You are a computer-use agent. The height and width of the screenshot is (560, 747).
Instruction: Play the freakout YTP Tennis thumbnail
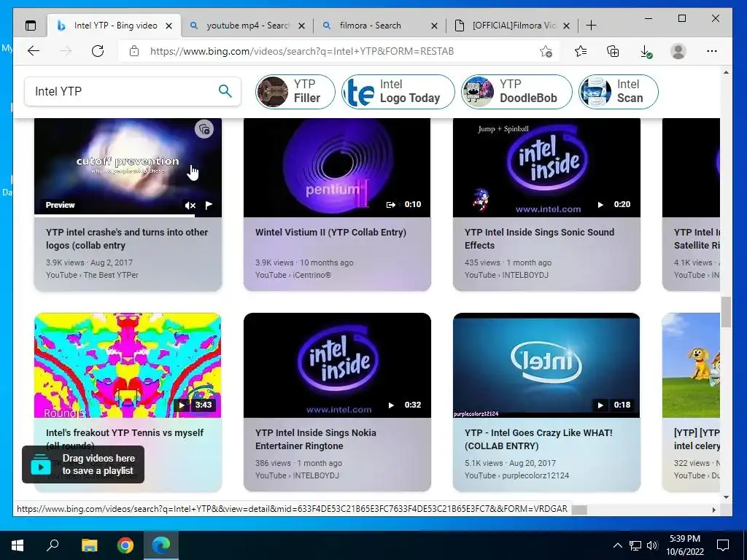coord(128,365)
